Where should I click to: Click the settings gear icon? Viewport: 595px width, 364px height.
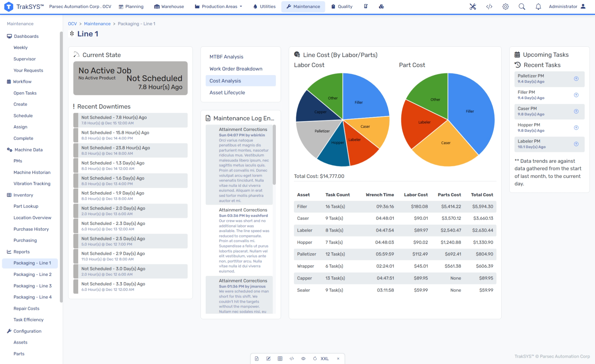point(506,7)
